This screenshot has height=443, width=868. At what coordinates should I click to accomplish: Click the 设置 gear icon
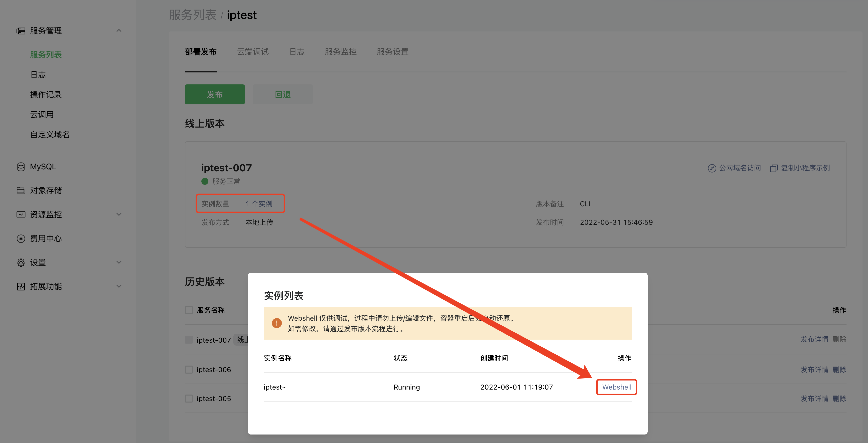coord(21,262)
